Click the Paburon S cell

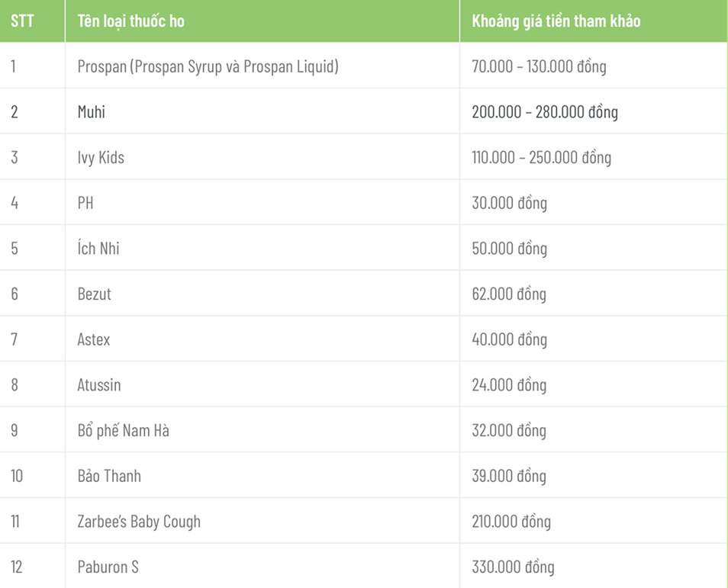click(x=108, y=567)
